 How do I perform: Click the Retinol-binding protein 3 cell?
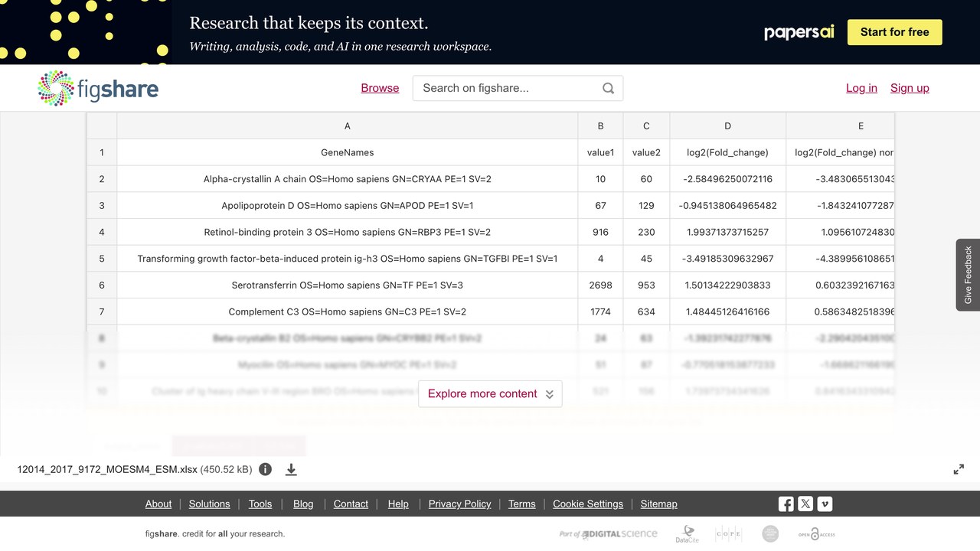click(348, 232)
